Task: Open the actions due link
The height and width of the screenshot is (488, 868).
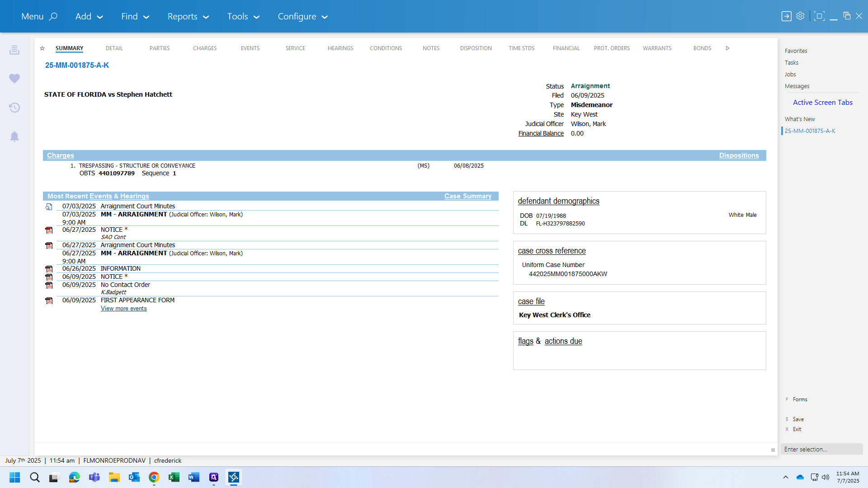Action: pyautogui.click(x=563, y=341)
